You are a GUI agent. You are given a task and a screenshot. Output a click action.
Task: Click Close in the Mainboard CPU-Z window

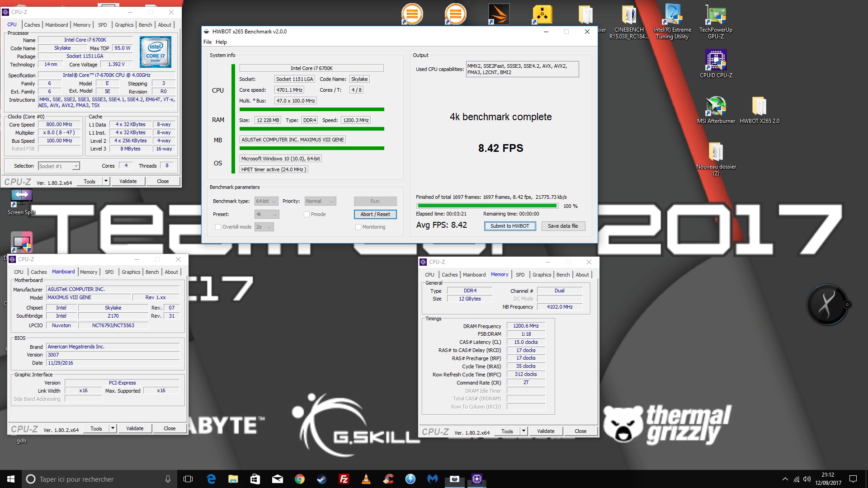pyautogui.click(x=170, y=428)
